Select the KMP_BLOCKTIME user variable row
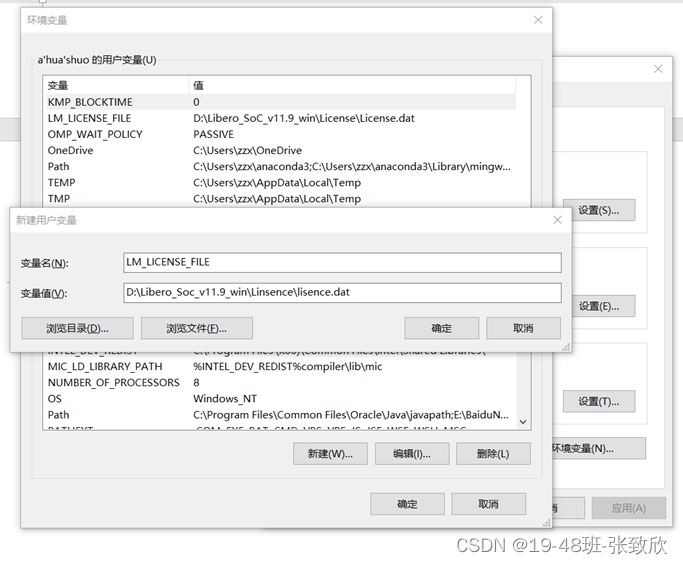 (x=281, y=102)
